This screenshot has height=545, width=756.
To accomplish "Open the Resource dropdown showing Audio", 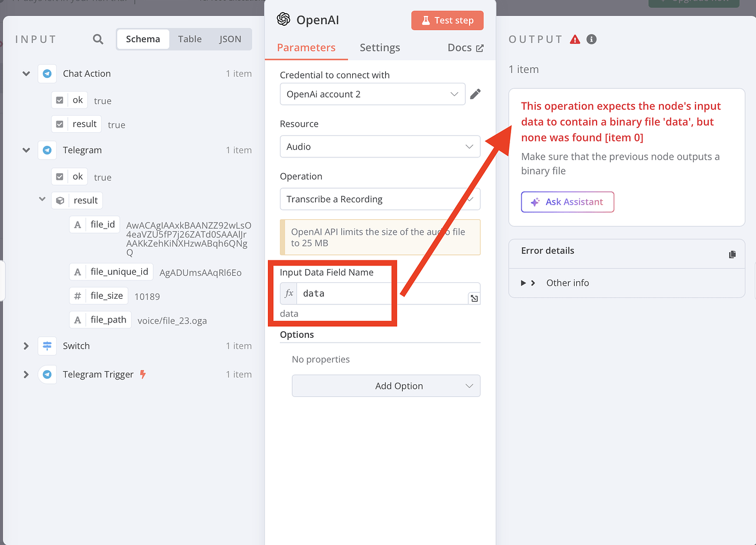I will (x=380, y=146).
